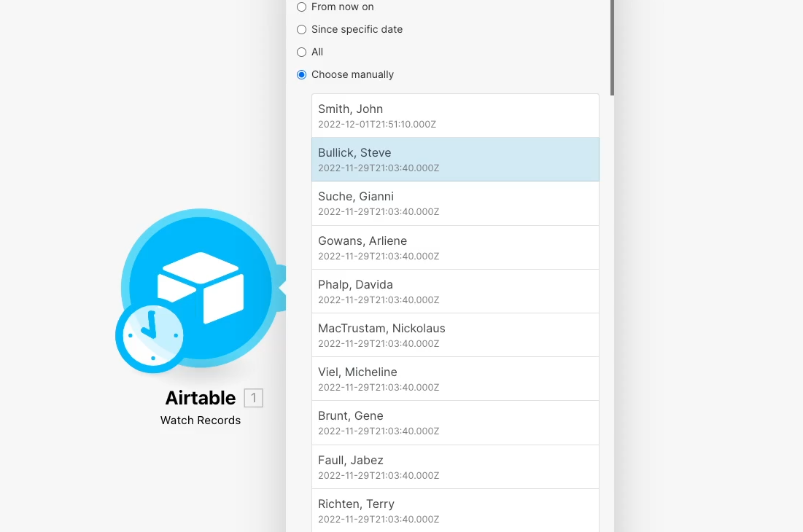Click the 'Airtable' module title
The height and width of the screenshot is (532, 803).
201,398
